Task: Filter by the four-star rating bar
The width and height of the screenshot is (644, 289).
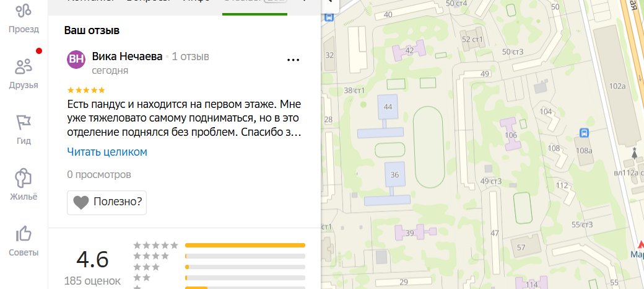Action: click(x=245, y=256)
